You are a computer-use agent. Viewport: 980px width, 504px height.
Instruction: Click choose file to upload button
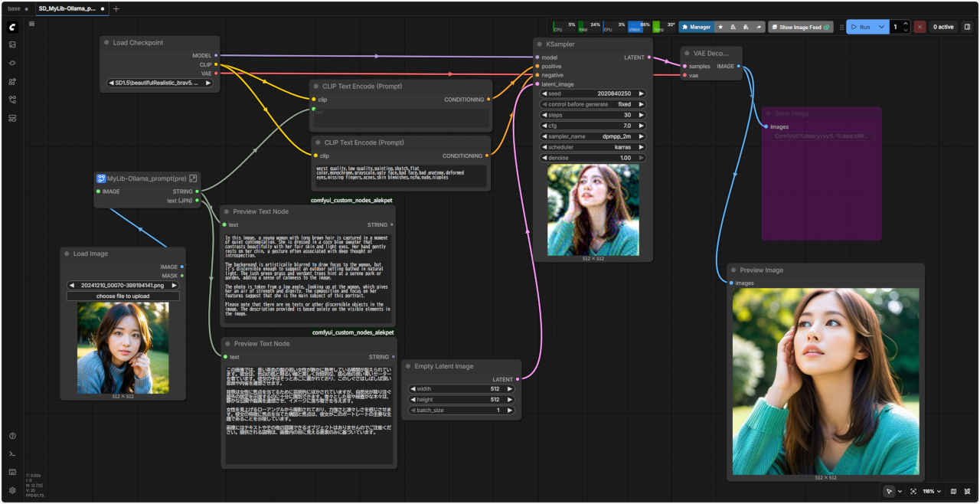pos(122,296)
